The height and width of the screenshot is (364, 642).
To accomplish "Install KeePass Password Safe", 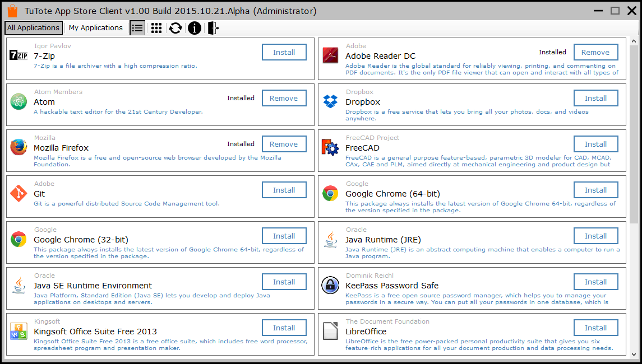I will click(595, 282).
